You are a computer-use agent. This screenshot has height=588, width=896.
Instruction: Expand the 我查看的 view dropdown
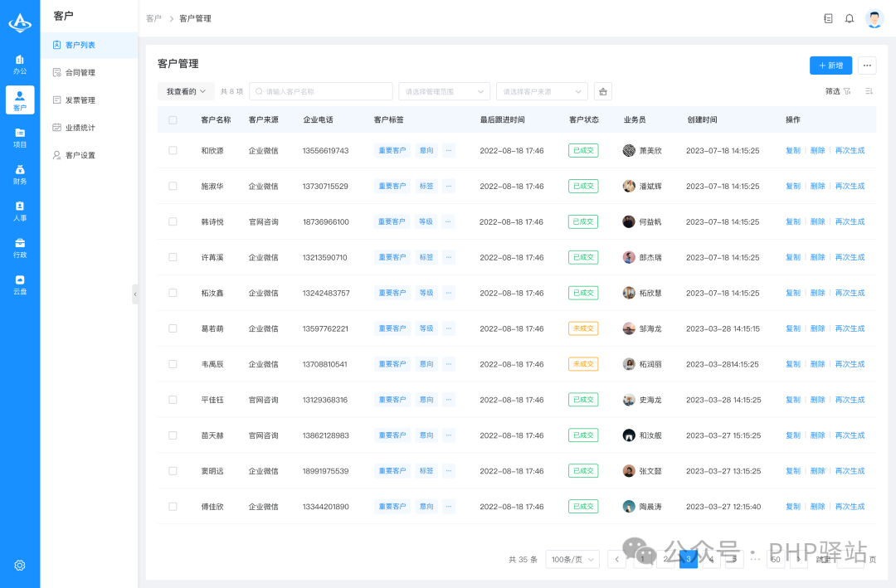186,91
